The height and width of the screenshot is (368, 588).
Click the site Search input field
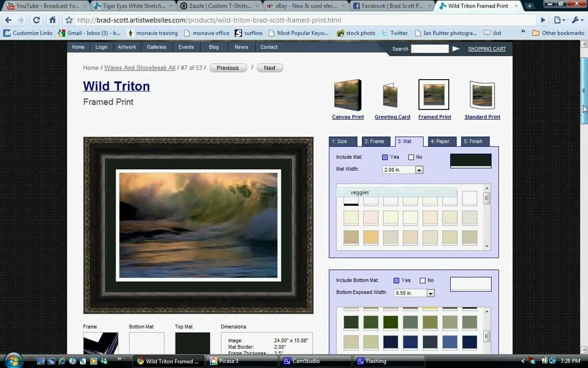coord(430,49)
